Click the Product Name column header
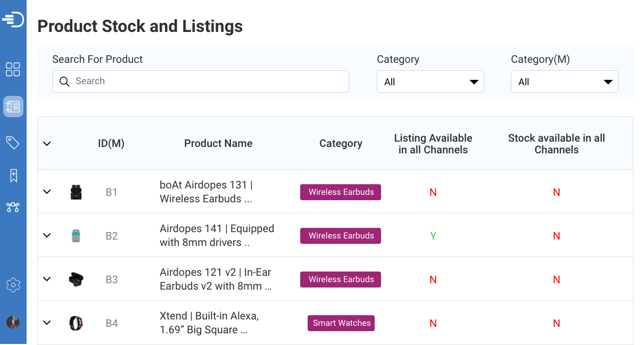 coord(218,143)
